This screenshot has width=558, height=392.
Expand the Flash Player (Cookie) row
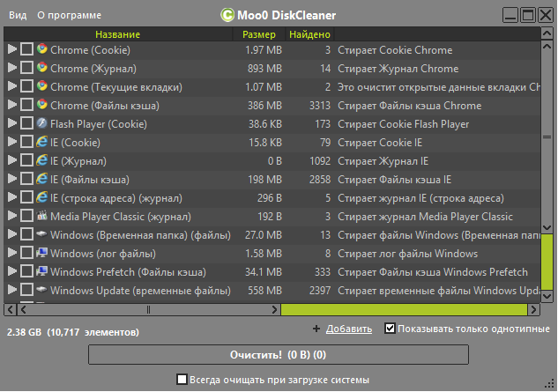point(12,123)
